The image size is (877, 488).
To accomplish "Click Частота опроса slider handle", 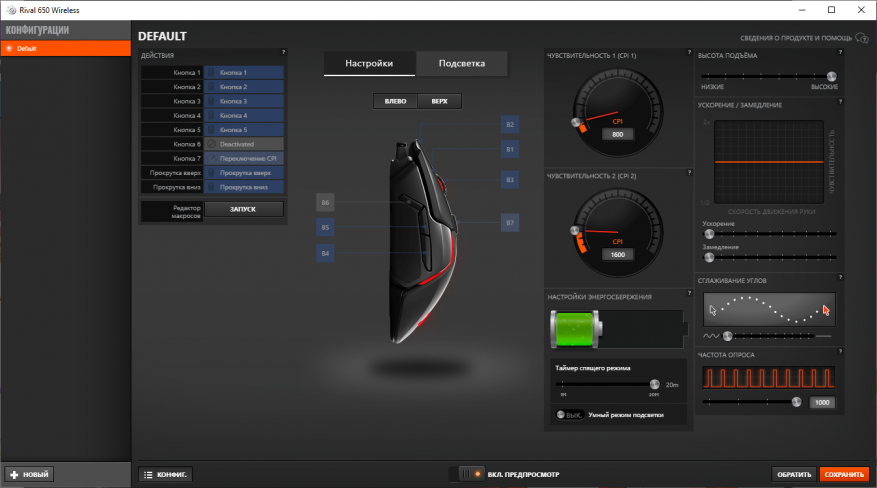I will click(796, 402).
